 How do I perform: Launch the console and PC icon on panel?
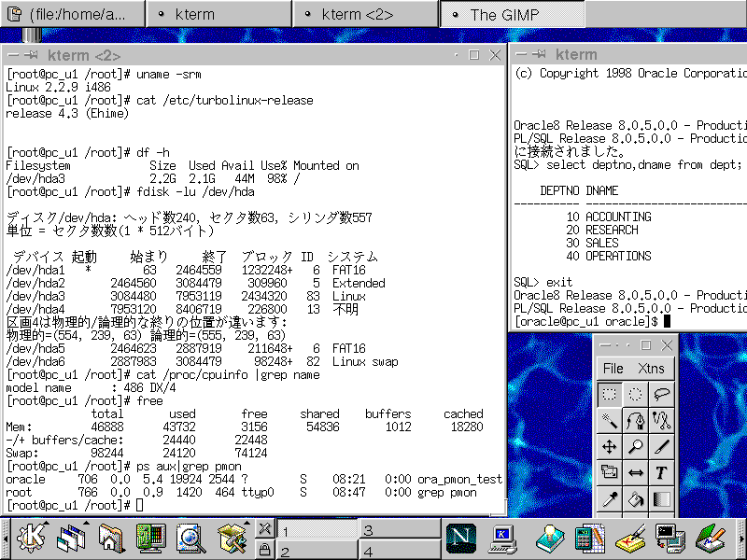[670, 539]
